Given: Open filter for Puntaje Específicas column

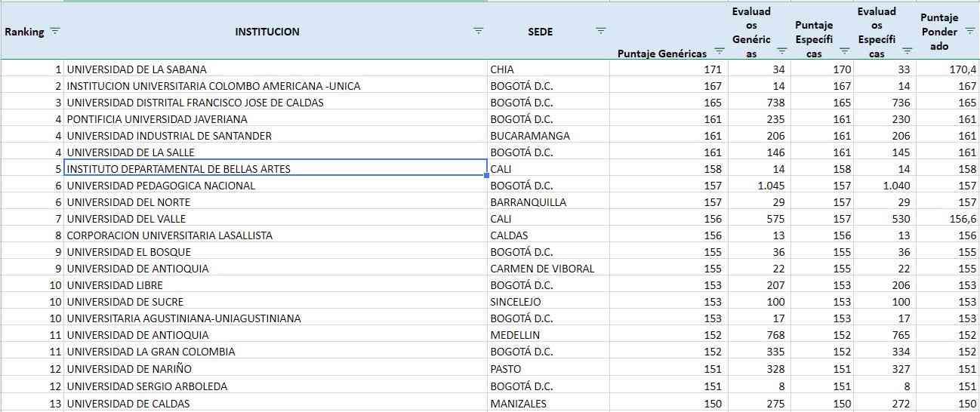Looking at the screenshot, I should [x=845, y=51].
